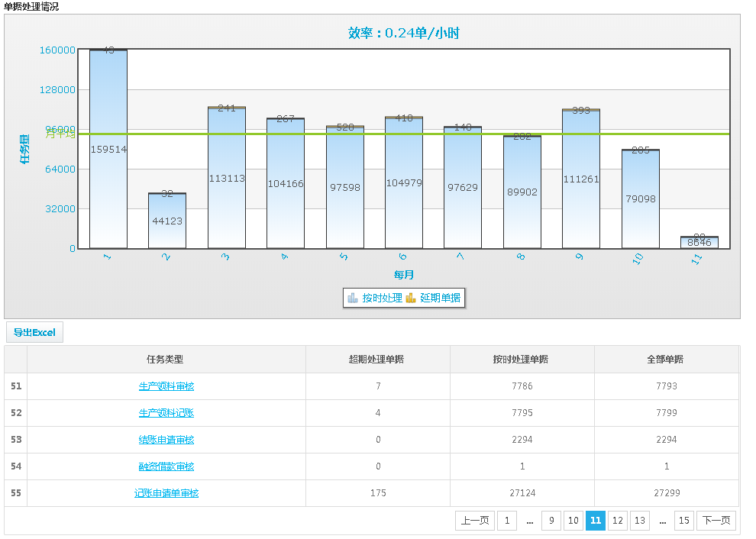
Task: Navigate to page 13 in pagination
Action: [x=640, y=521]
